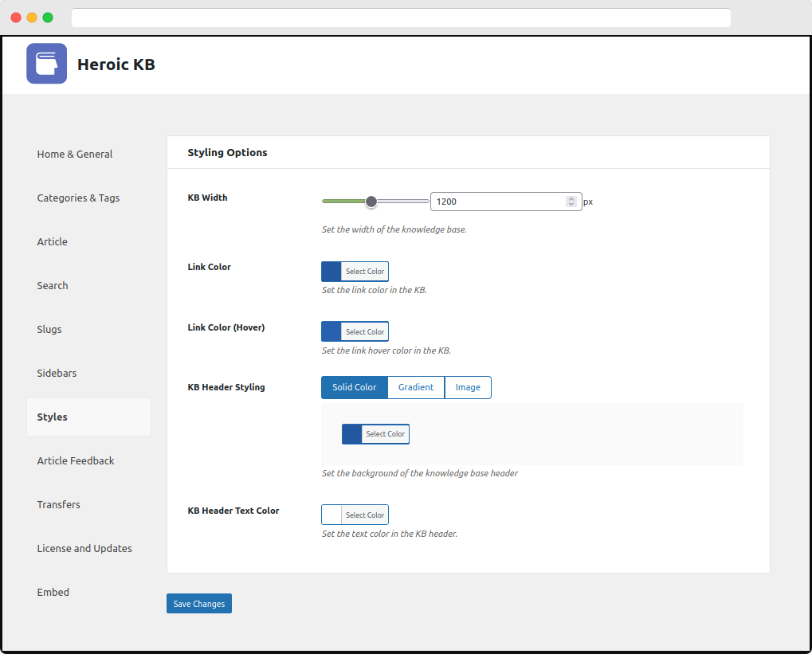Open the Link Color (Hover) color picker
This screenshot has height=654, width=812.
(x=355, y=332)
